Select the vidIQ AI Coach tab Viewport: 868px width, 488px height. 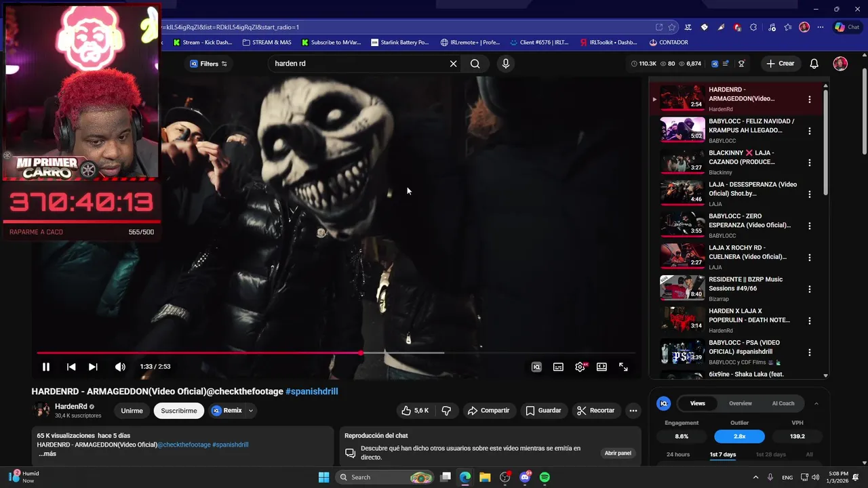[x=783, y=403]
